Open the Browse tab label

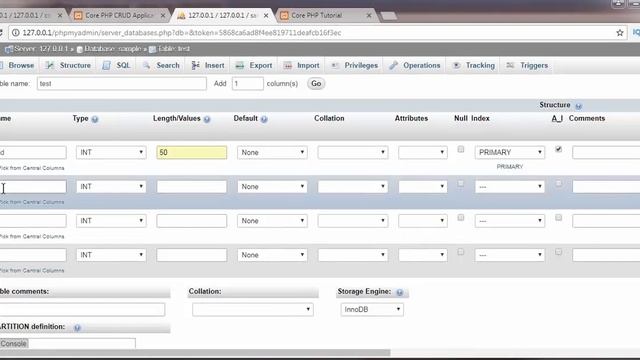pos(21,65)
